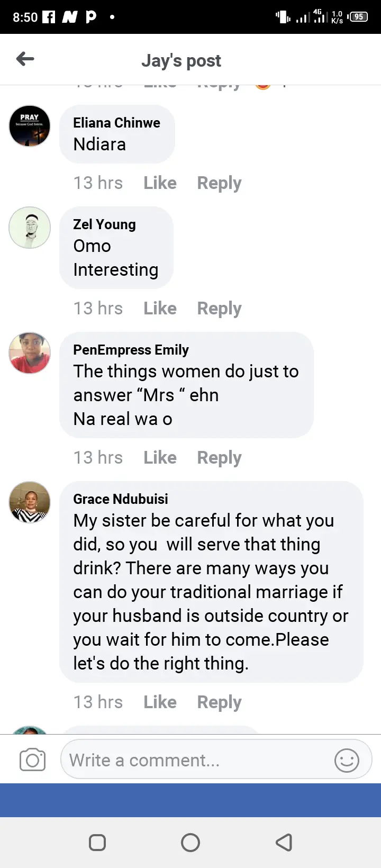Like PenEmpress Emily's comment
The height and width of the screenshot is (868, 381).
pos(160,458)
